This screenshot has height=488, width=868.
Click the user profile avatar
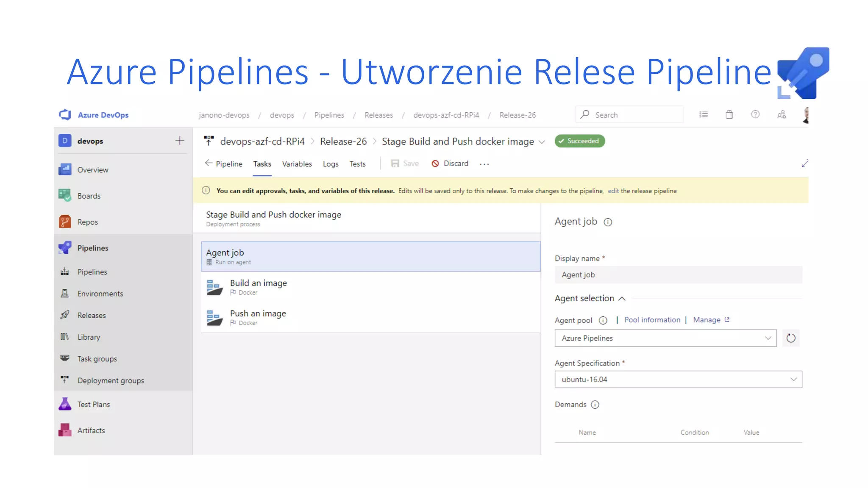click(x=806, y=115)
